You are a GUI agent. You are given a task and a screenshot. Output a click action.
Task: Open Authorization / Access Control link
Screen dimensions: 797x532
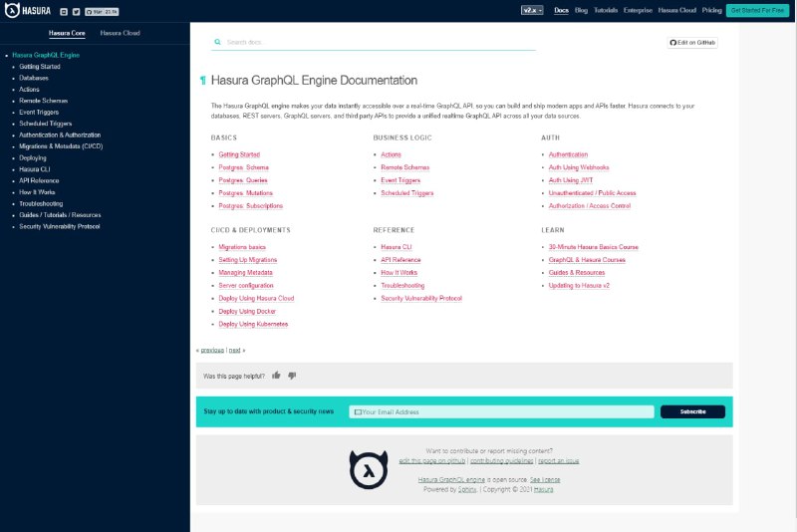[590, 206]
